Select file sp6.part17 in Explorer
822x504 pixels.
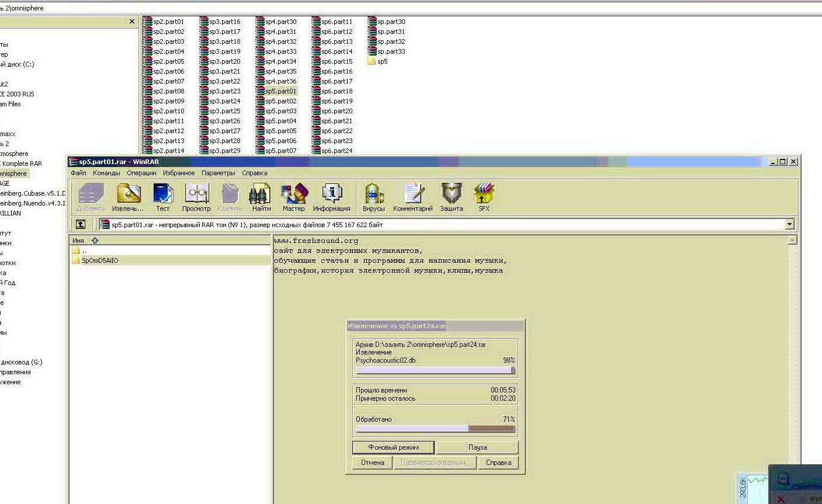click(x=332, y=81)
